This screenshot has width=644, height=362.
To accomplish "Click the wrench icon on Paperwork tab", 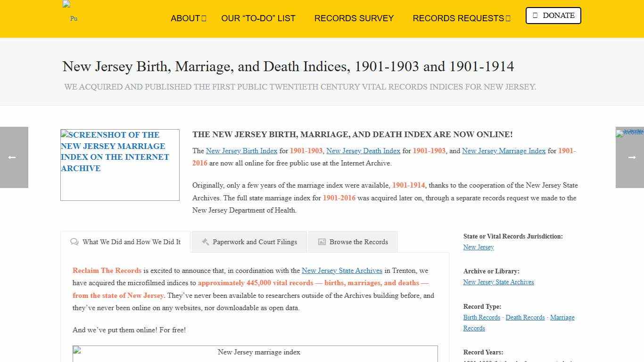I will click(x=205, y=241).
